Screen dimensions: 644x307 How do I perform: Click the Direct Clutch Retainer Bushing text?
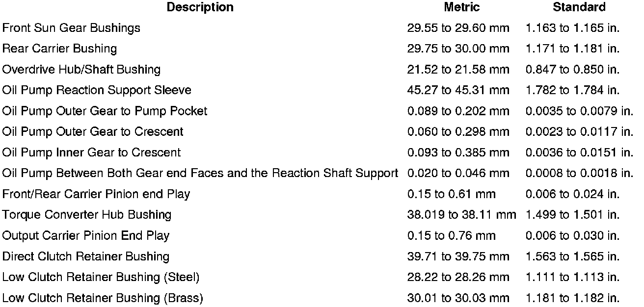pos(85,256)
